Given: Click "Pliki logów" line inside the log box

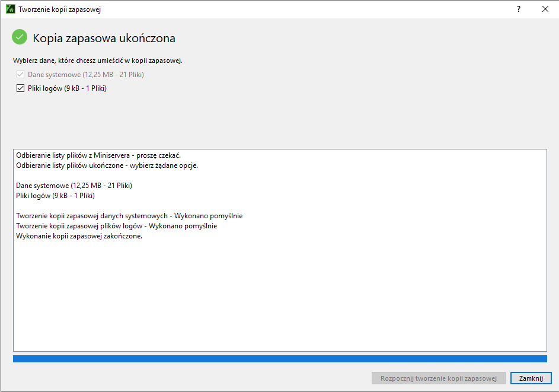Looking at the screenshot, I should point(55,196).
